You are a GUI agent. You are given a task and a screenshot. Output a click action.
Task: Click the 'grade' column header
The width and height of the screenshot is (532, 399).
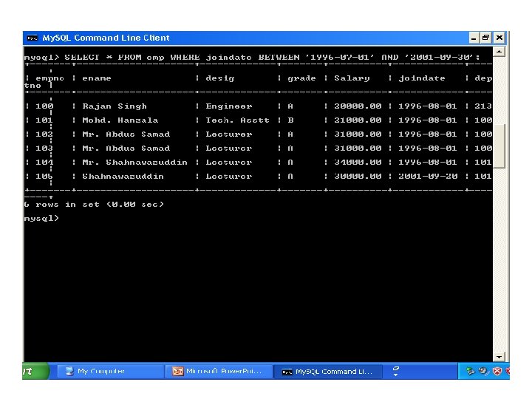point(301,78)
